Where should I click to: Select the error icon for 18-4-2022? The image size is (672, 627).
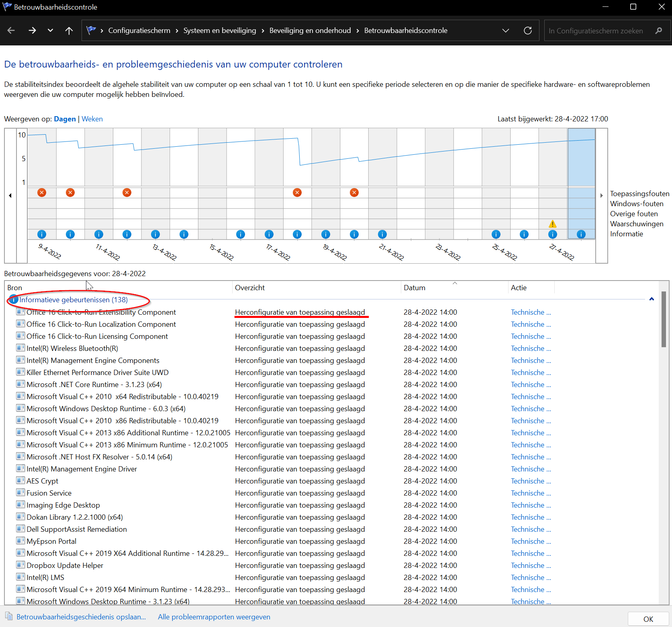coord(297,193)
